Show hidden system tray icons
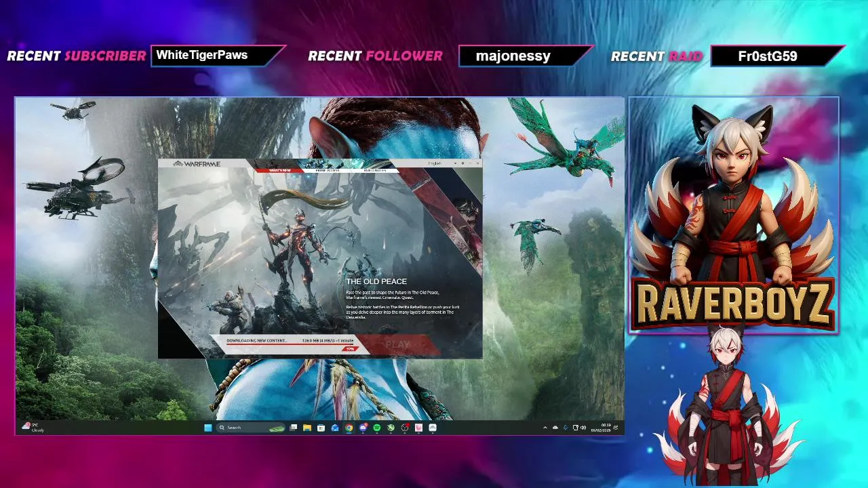The width and height of the screenshot is (868, 488). (x=545, y=428)
